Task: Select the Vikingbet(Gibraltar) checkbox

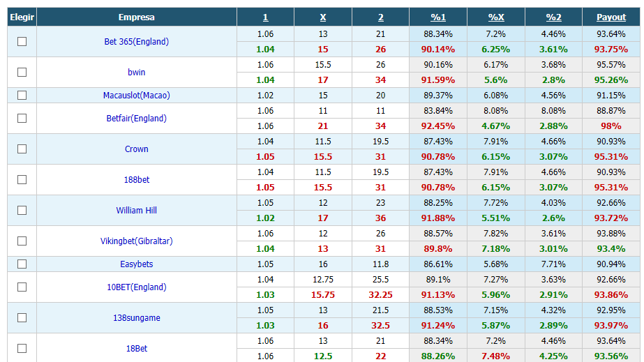Action: [x=22, y=241]
